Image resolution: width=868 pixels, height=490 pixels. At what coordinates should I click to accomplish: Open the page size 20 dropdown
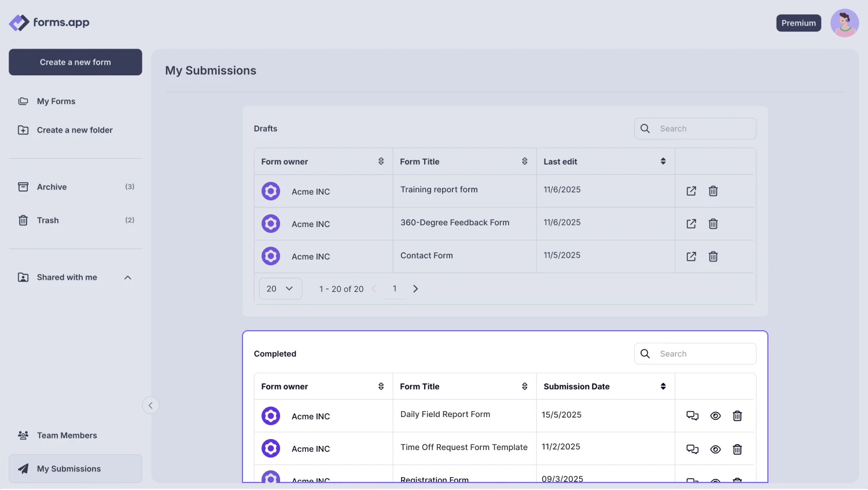280,288
